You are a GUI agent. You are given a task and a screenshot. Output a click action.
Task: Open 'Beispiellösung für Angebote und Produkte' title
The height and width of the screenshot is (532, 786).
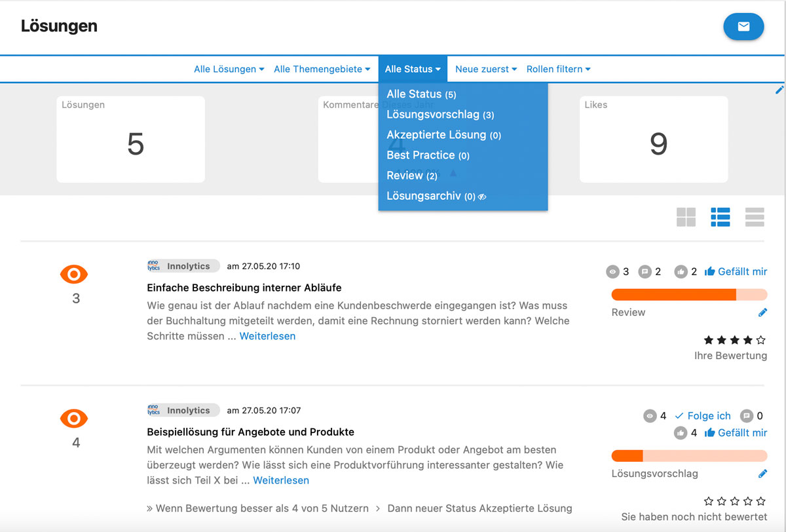click(x=250, y=432)
